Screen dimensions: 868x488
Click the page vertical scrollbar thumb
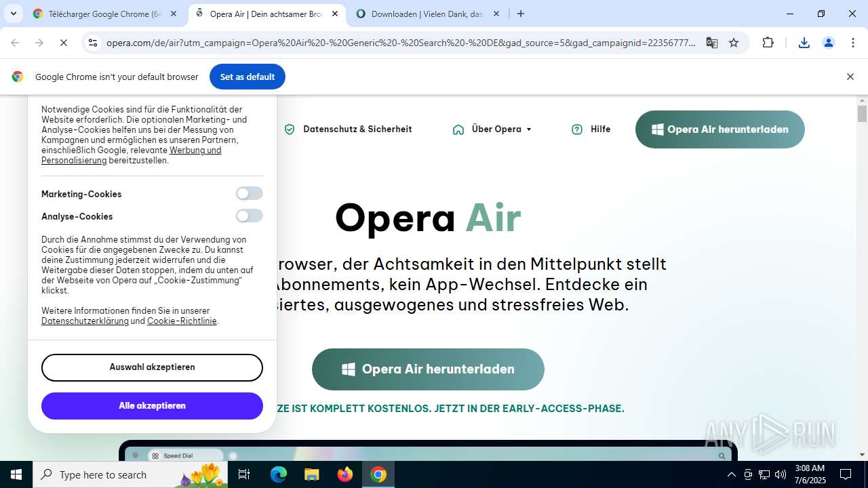click(x=862, y=114)
